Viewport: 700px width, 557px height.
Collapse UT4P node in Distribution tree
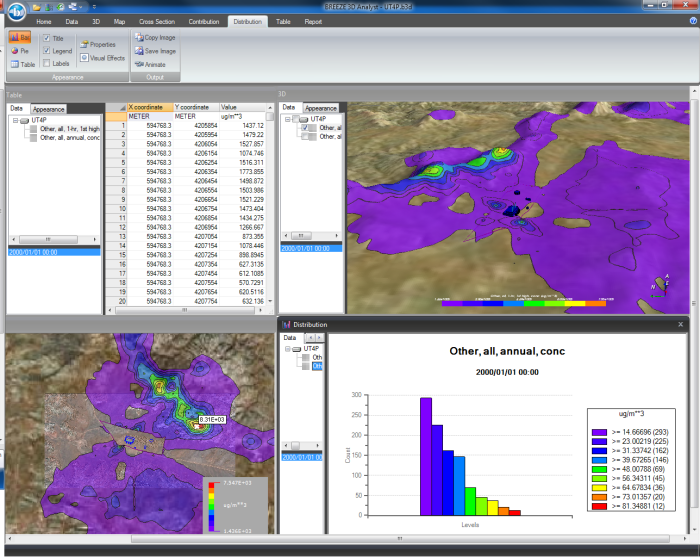pyautogui.click(x=288, y=348)
